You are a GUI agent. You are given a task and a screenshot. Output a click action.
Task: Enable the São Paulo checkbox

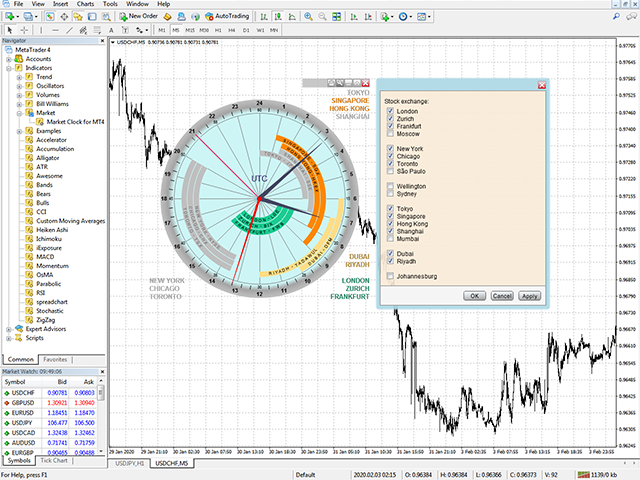(x=390, y=171)
